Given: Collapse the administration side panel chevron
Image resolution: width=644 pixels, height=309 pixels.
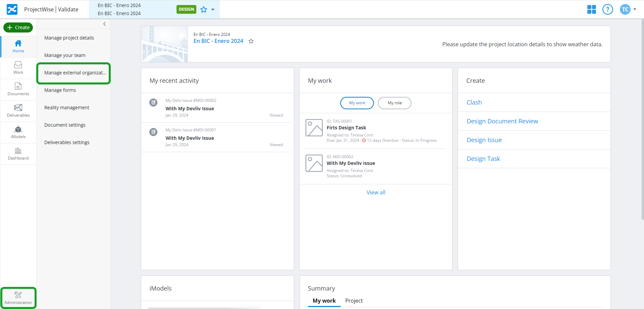Looking at the screenshot, I should coord(104,24).
